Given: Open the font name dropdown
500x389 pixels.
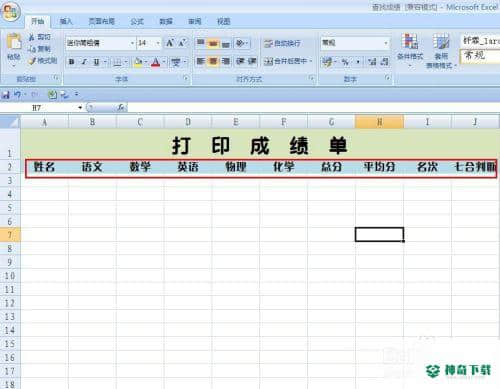Looking at the screenshot, I should click(132, 43).
